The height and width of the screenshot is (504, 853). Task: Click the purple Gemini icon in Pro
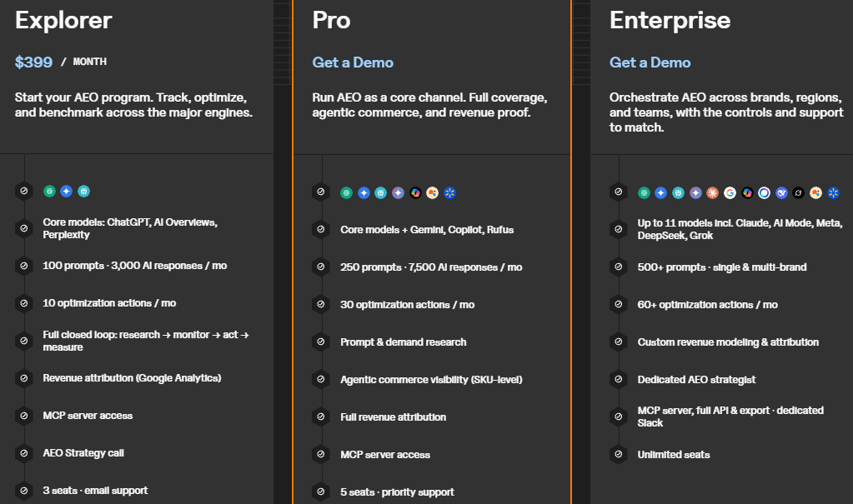[x=399, y=193]
